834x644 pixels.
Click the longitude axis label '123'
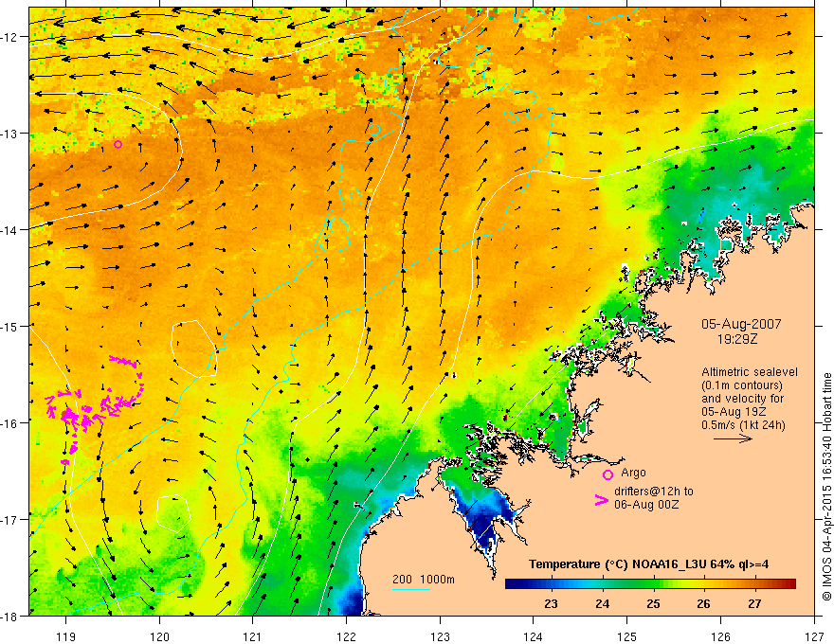coord(440,636)
